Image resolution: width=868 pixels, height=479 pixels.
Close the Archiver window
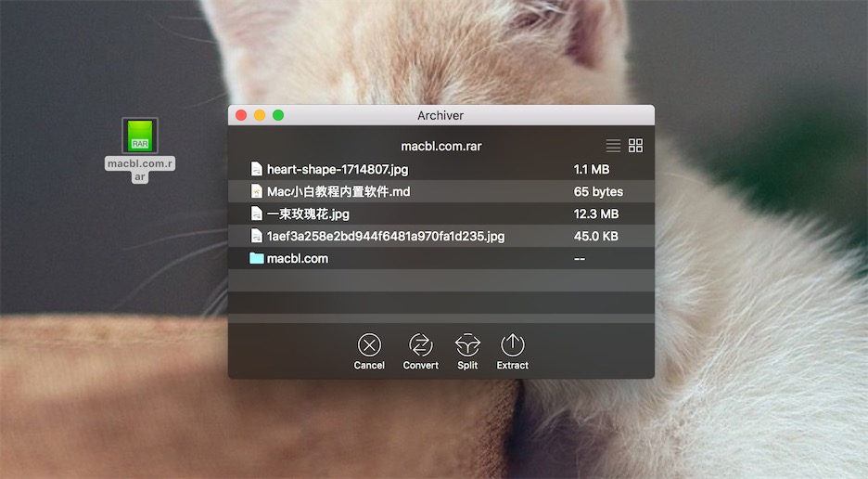[241, 115]
